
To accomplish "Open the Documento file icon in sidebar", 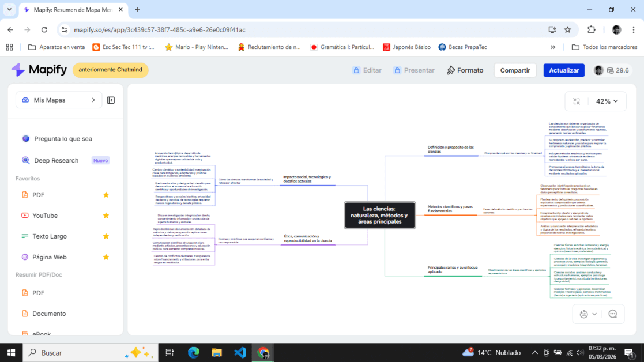I will pos(25,314).
